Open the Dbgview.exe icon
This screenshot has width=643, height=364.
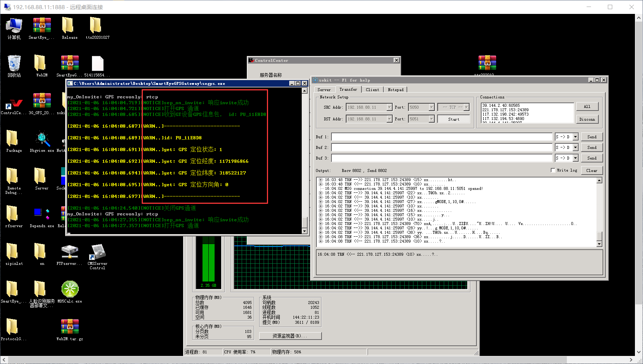click(x=42, y=139)
